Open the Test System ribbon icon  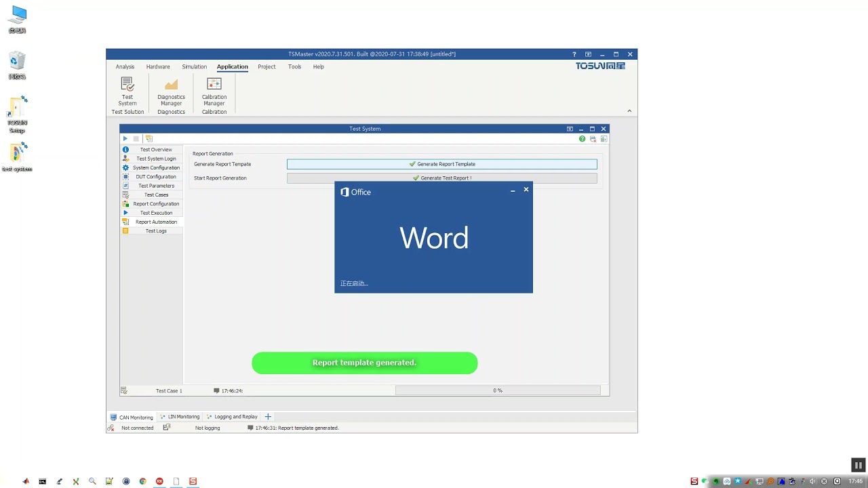[127, 91]
